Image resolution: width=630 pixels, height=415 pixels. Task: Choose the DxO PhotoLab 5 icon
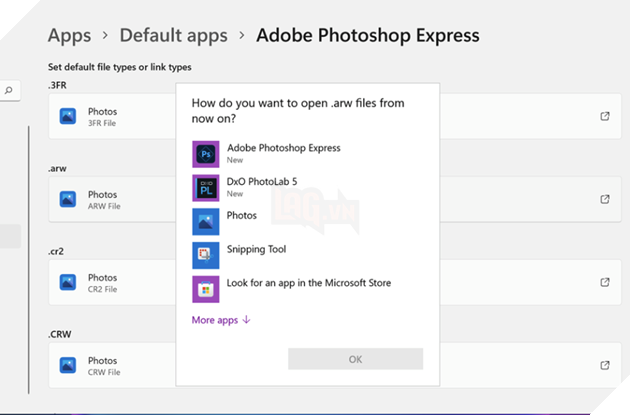pyautogui.click(x=205, y=188)
